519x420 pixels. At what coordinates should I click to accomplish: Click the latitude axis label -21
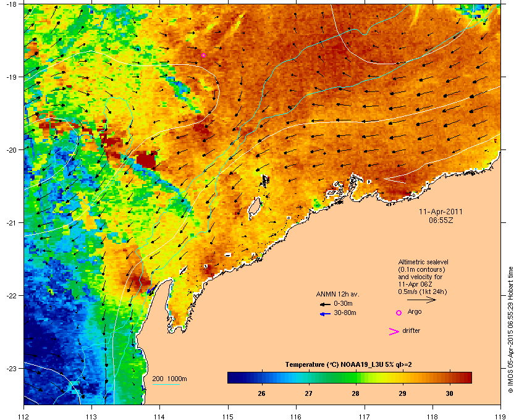[x=12, y=222]
